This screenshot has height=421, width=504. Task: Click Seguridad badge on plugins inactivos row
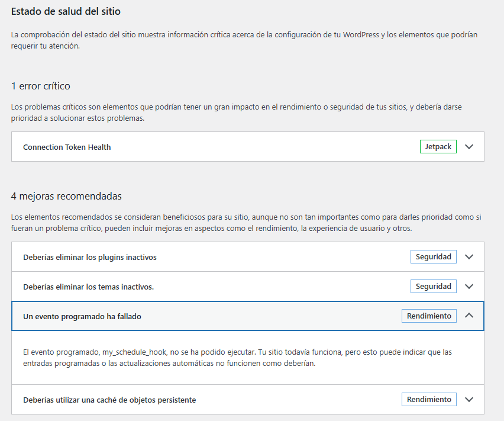(433, 256)
